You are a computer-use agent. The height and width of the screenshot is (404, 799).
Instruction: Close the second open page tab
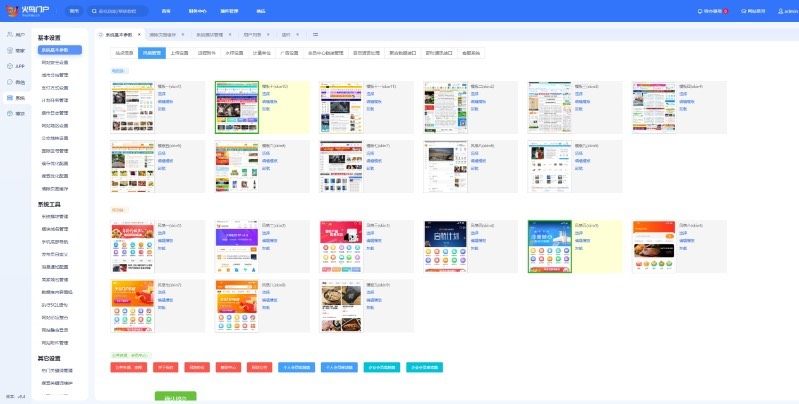(x=183, y=35)
